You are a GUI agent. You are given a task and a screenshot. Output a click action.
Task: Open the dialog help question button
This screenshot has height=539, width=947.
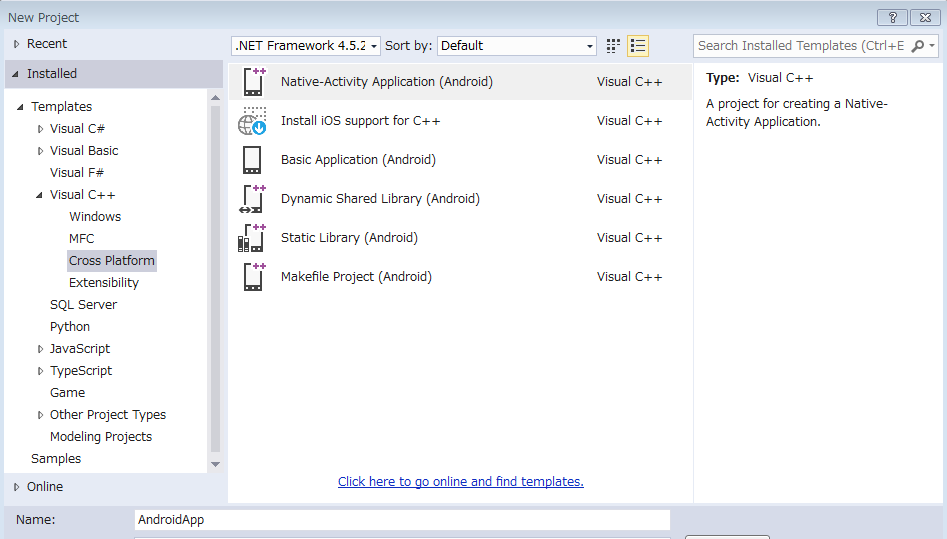coord(893,18)
